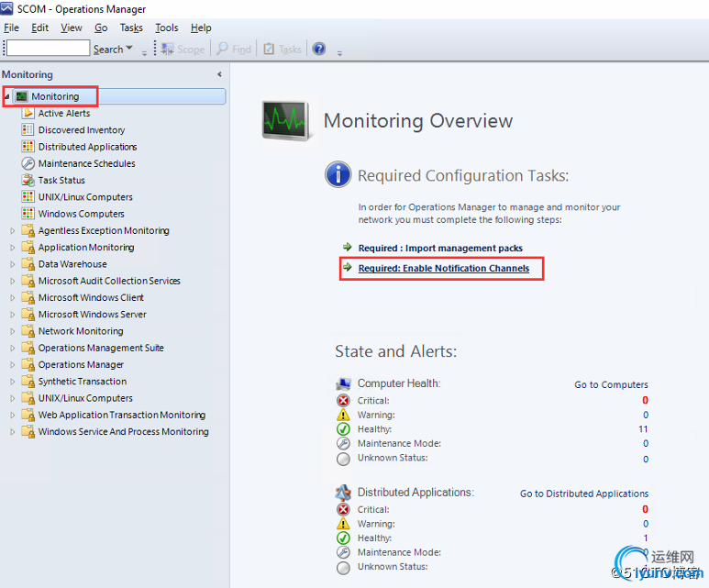
Task: Click the Active Alerts view icon
Action: tap(28, 113)
